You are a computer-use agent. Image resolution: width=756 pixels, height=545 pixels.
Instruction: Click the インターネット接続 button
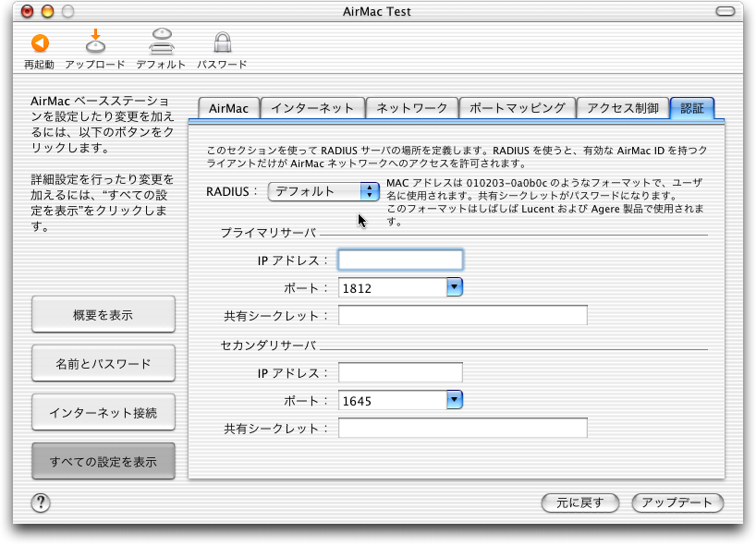click(104, 412)
